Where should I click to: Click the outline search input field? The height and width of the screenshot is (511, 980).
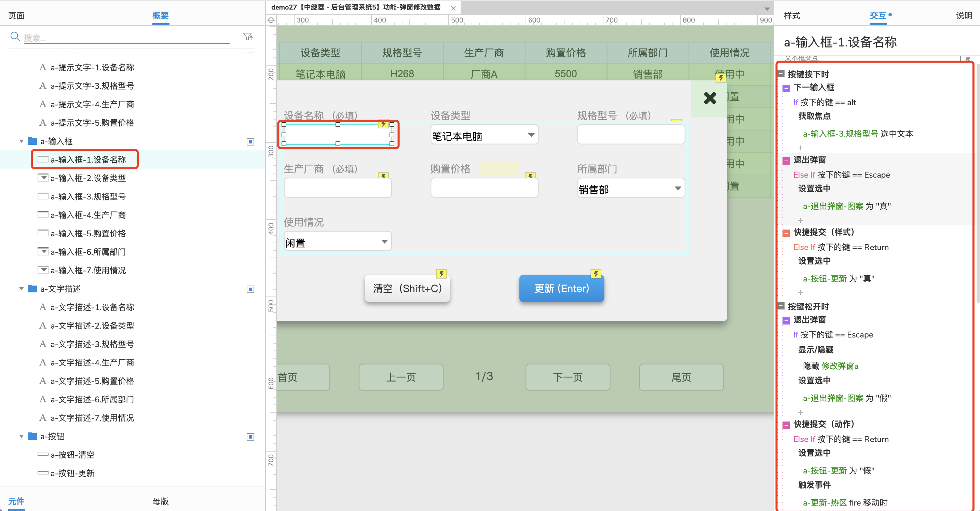coord(127,38)
